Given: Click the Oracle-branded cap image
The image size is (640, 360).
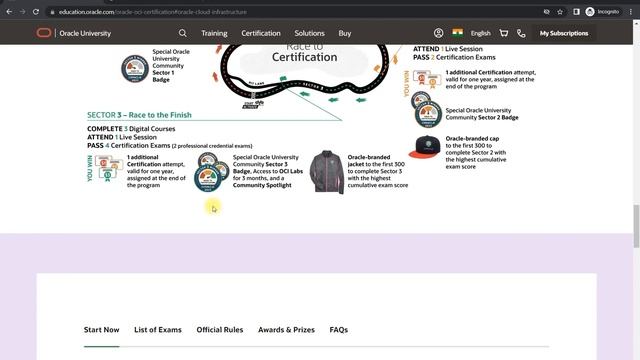Looking at the screenshot, I should [x=424, y=147].
